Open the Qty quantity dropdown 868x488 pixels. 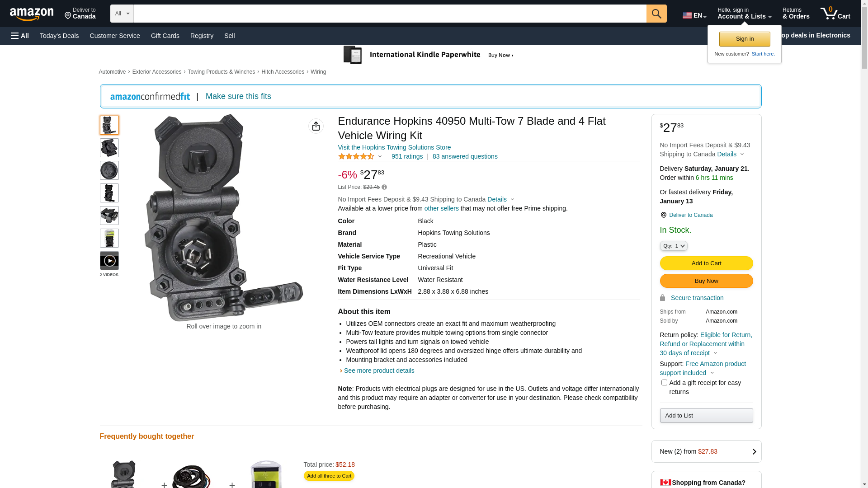[674, 246]
